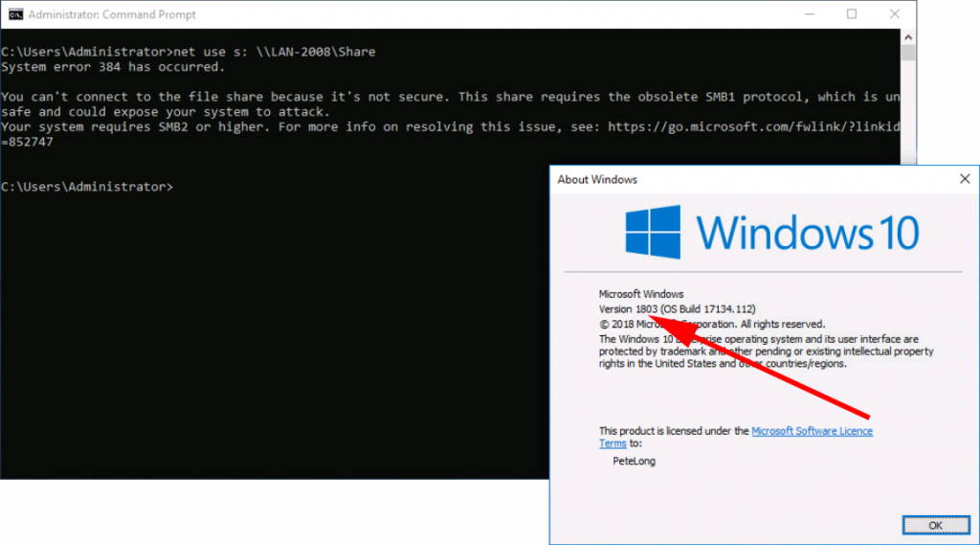Click the PeteLong licensee name
The image size is (980, 545).
point(634,461)
